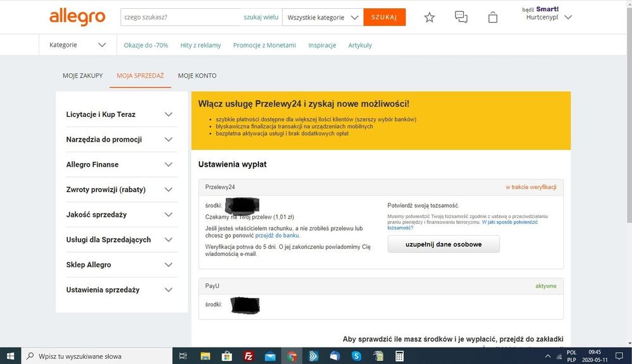Click the PayU section header
This screenshot has height=364, width=632.
tap(381, 286)
